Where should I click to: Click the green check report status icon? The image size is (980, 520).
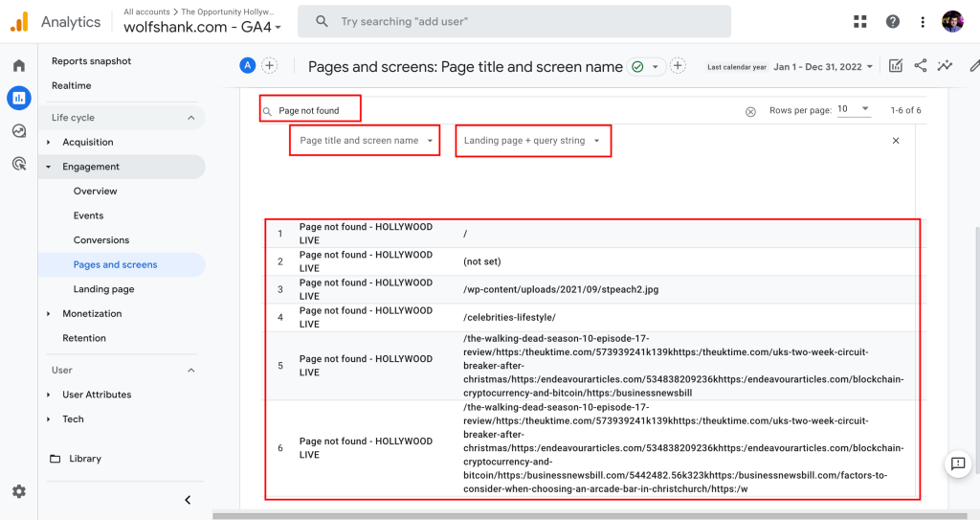pyautogui.click(x=637, y=66)
